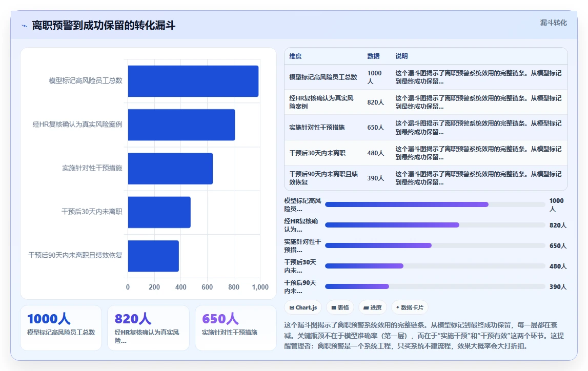
Task: Click the blue icon beside the panel title
Action: pos(25,26)
